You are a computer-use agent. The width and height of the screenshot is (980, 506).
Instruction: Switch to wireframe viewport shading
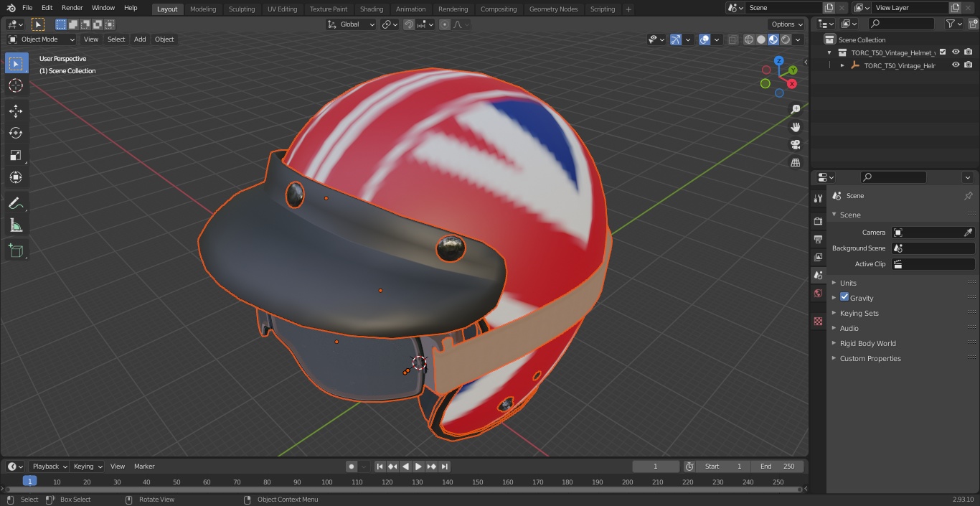click(749, 39)
